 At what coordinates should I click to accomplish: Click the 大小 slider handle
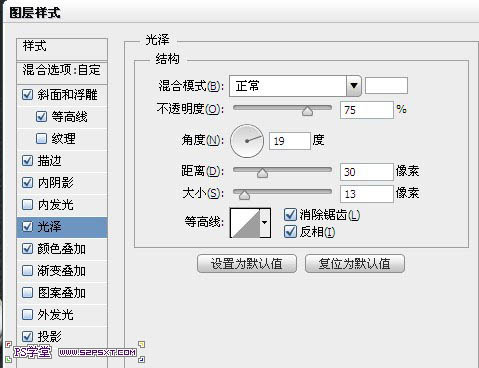point(244,195)
